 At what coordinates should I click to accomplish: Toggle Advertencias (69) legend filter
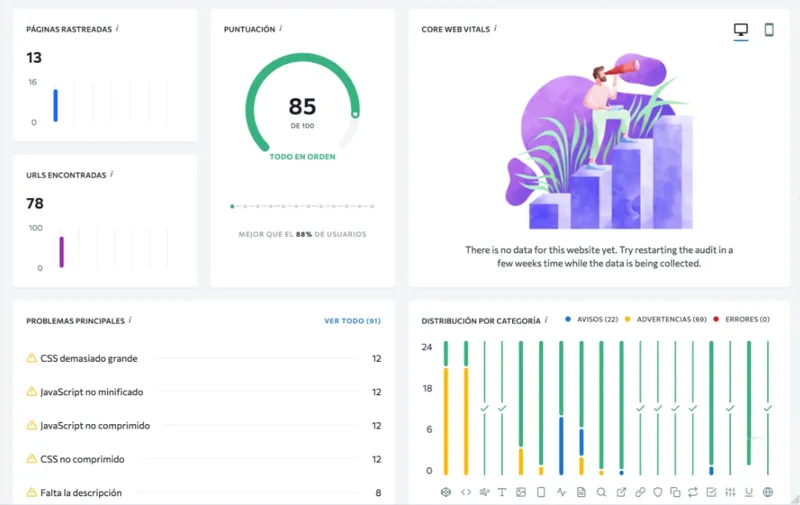tap(661, 320)
